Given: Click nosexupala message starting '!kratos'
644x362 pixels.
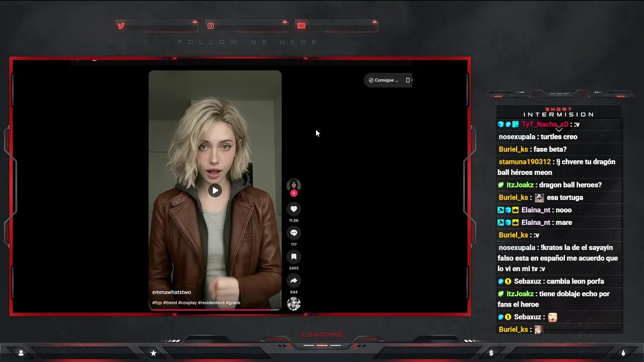Looking at the screenshot, I should coord(558,258).
